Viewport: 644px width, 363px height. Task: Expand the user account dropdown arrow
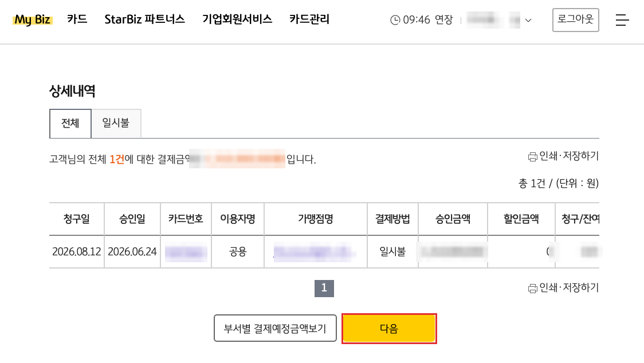point(528,20)
